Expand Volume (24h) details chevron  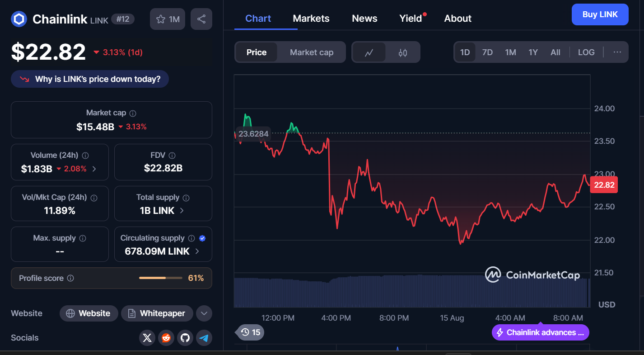[x=94, y=169]
